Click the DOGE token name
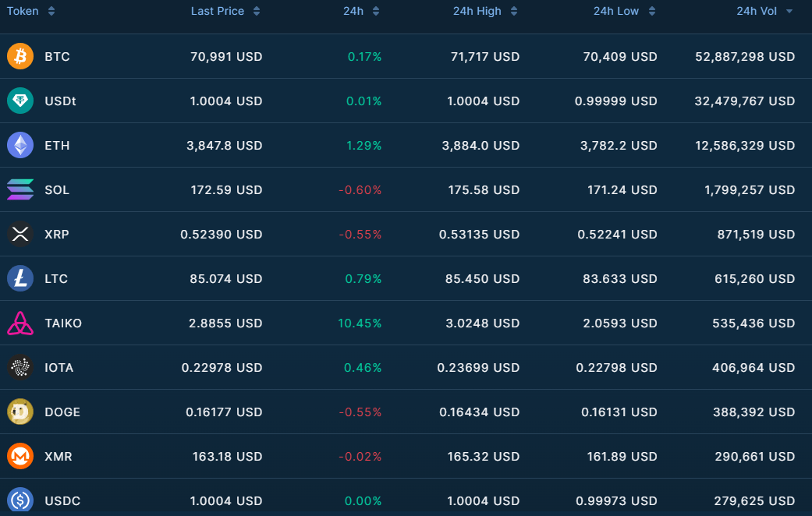 pos(62,412)
